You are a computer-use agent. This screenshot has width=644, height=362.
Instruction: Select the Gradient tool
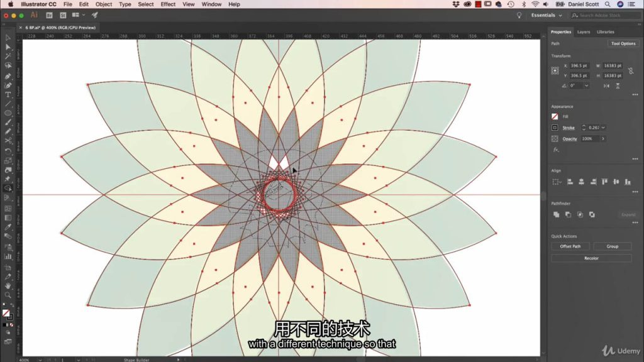click(x=8, y=217)
